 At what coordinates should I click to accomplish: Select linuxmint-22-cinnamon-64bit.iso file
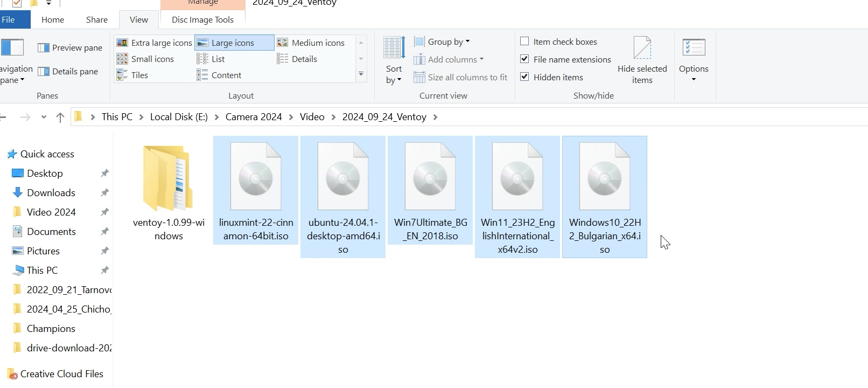[256, 190]
